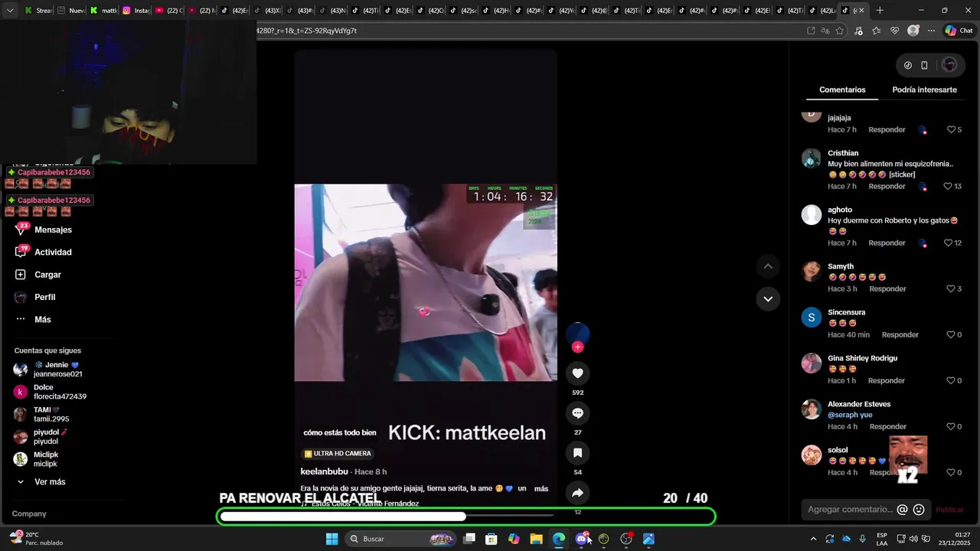Open File Explorer from the taskbar
The height and width of the screenshot is (551, 980).
point(536,539)
